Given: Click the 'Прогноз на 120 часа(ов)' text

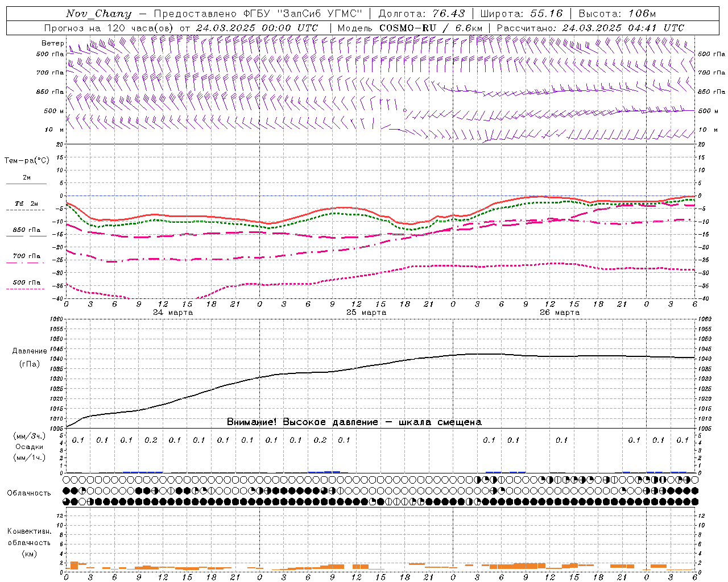Looking at the screenshot, I should pos(109,28).
